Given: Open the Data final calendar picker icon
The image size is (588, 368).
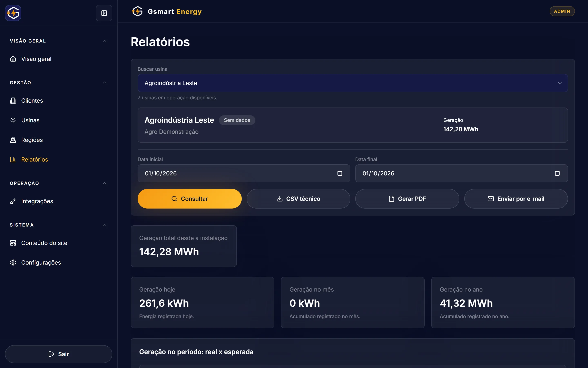Looking at the screenshot, I should click(557, 173).
